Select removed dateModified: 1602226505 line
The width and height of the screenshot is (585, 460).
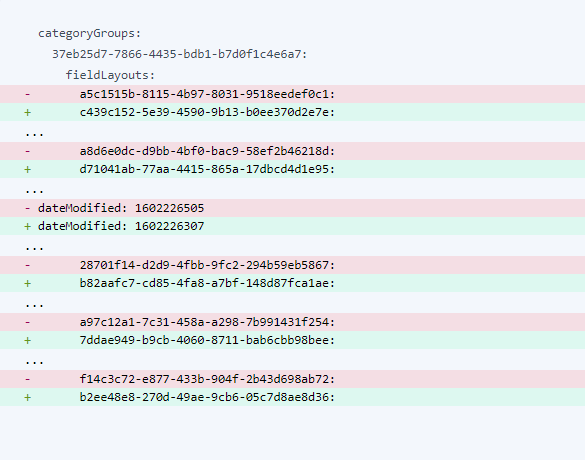[292, 208]
